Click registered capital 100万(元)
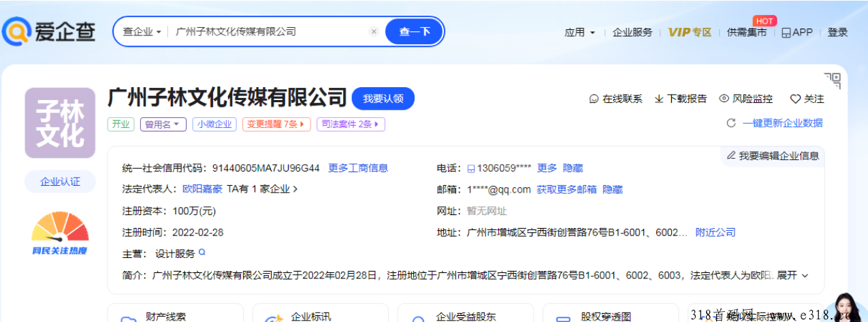Image resolution: width=868 pixels, height=322 pixels. coord(194,211)
